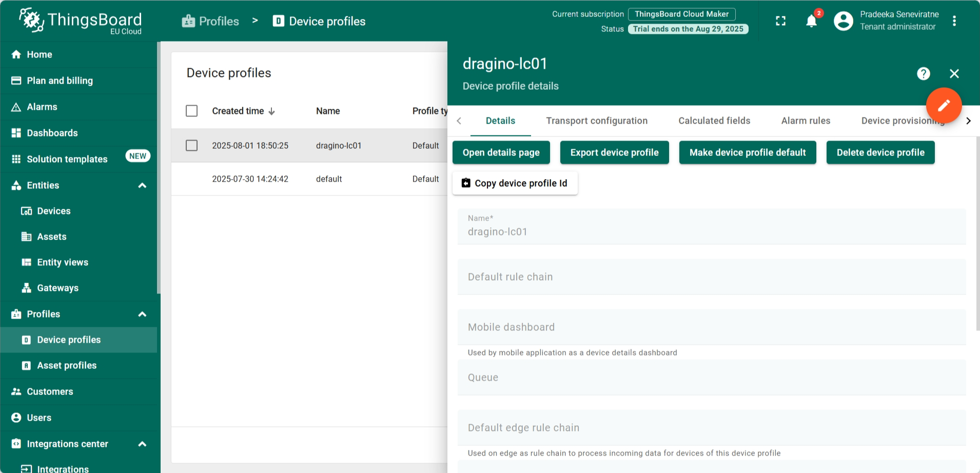Image resolution: width=980 pixels, height=473 pixels.
Task: Click the Gateways icon in sidebar
Action: 27,288
